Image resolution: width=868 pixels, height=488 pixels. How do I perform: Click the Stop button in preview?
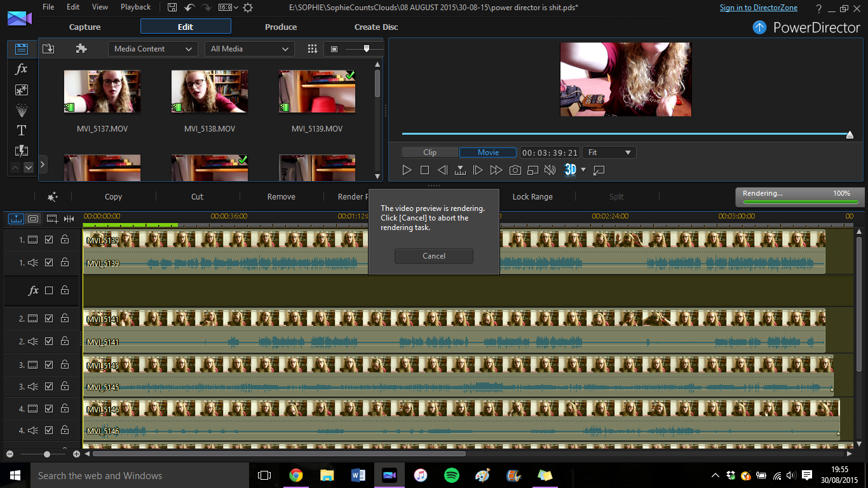tap(424, 170)
